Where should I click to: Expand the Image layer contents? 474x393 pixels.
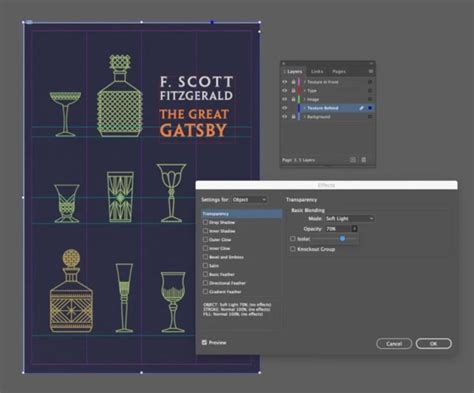tap(304, 99)
